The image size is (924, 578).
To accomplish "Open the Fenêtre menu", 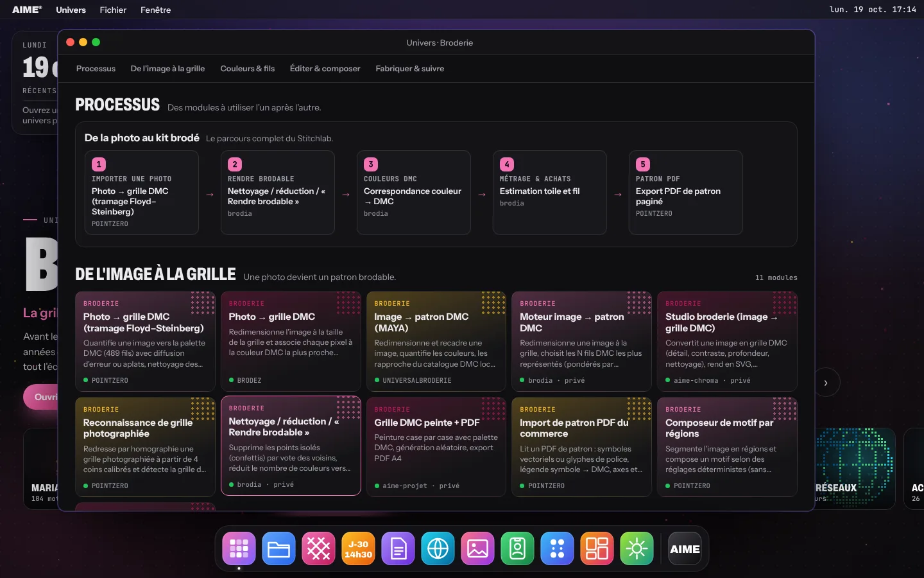I will [x=155, y=10].
